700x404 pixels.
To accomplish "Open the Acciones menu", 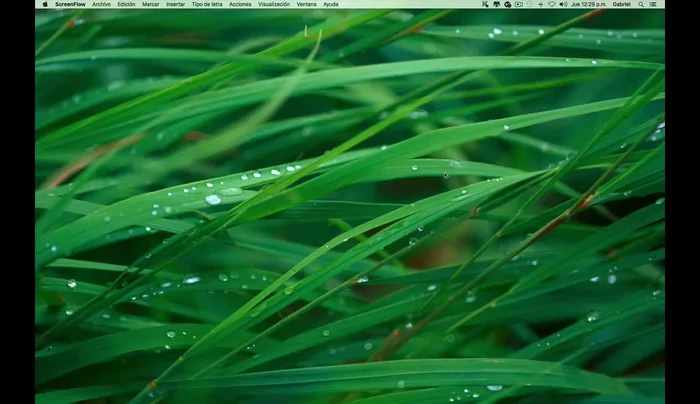I will tap(240, 4).
